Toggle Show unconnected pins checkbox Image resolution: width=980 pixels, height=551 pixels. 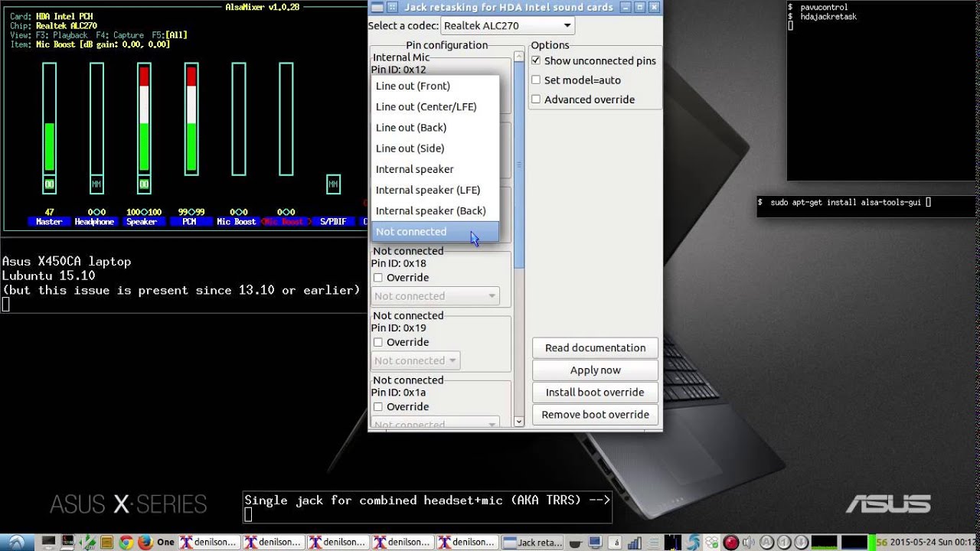coord(536,60)
